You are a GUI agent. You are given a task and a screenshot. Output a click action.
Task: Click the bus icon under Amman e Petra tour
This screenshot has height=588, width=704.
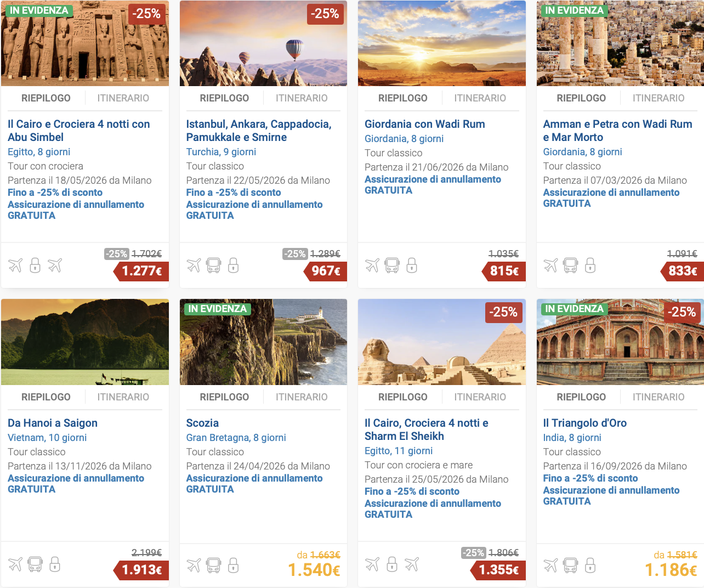click(x=570, y=265)
